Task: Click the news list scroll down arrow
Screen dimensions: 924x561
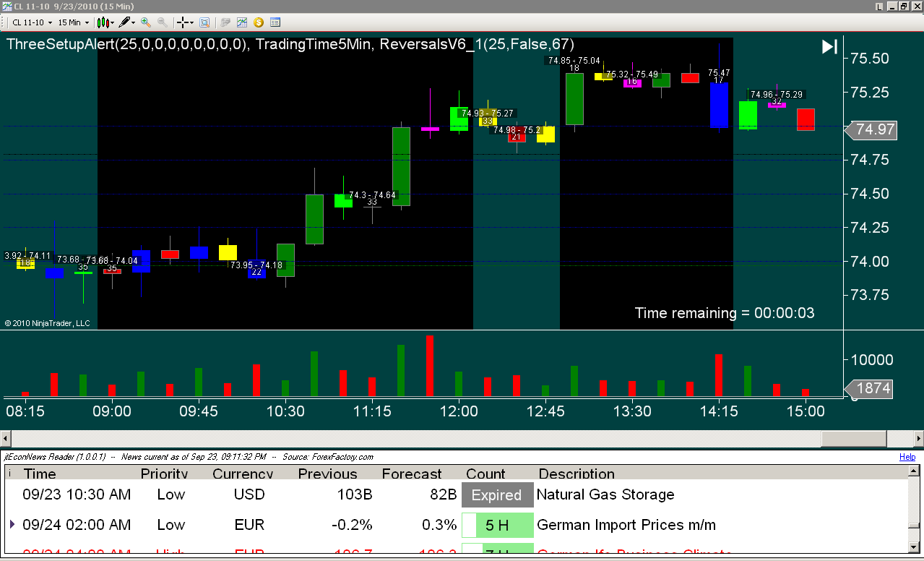Action: click(x=915, y=548)
